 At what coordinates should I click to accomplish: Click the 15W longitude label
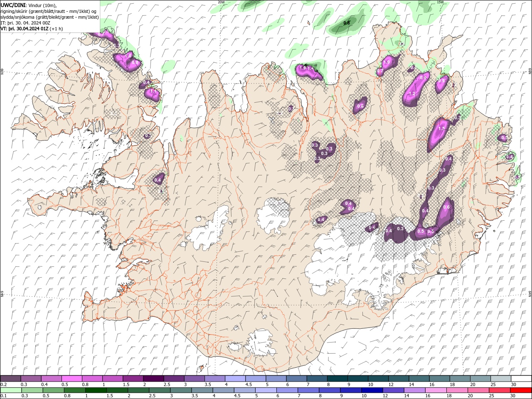[x=440, y=2]
